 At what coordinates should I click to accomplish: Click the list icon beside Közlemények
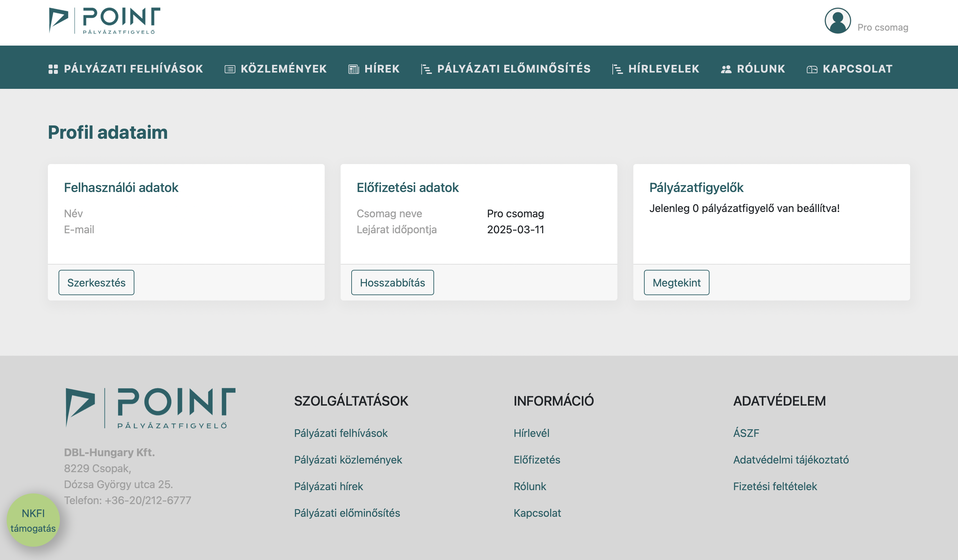click(230, 69)
